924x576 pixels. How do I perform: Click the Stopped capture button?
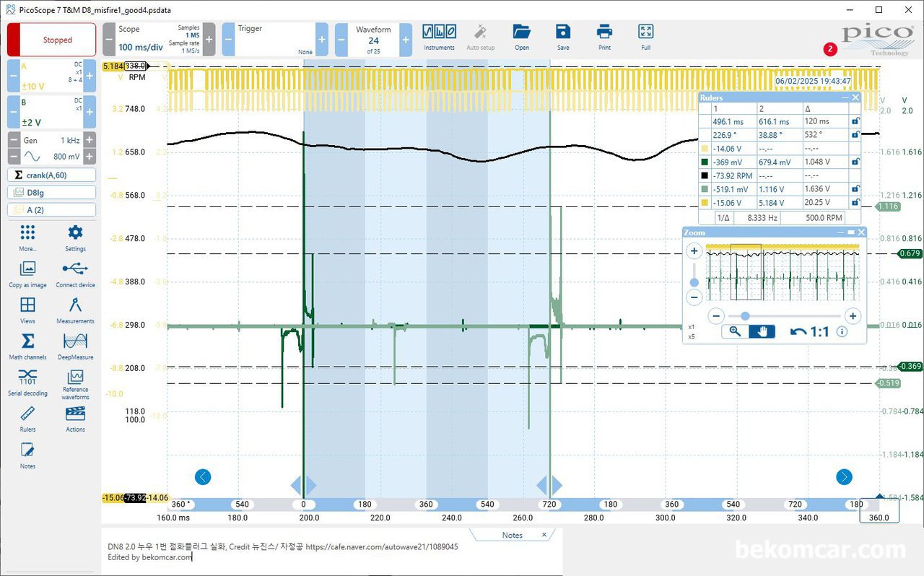51,40
